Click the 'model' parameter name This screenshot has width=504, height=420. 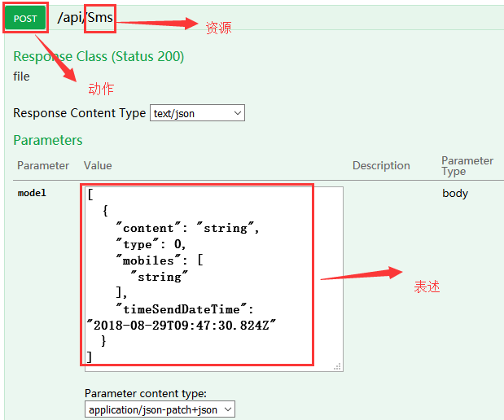pos(32,193)
